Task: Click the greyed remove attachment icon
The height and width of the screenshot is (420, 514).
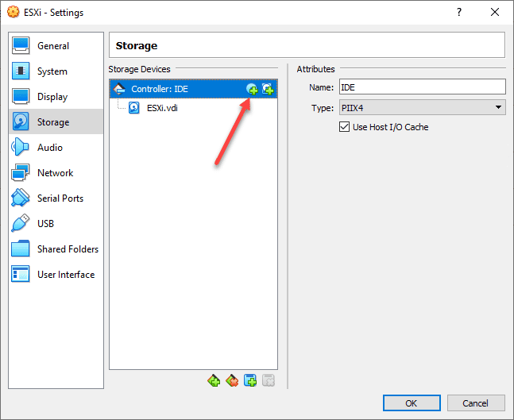Action: [x=269, y=380]
